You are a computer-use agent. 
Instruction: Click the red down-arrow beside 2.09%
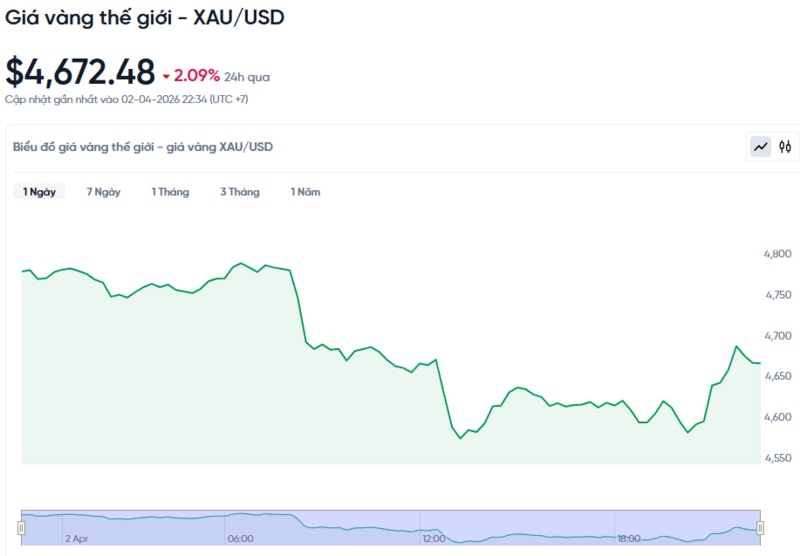(x=166, y=76)
